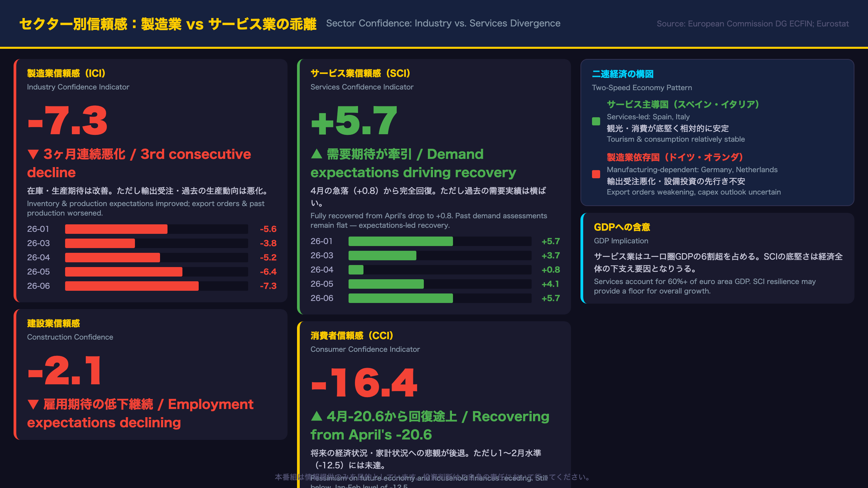Click the Recovering from April's -20.6 headline
This screenshot has width=868, height=488.
(430, 426)
